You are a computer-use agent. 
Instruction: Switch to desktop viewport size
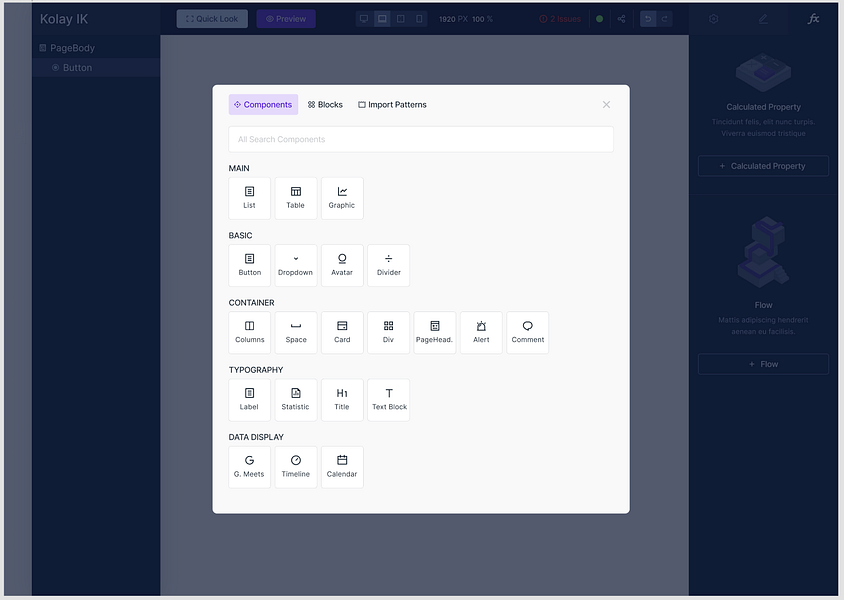coord(364,18)
